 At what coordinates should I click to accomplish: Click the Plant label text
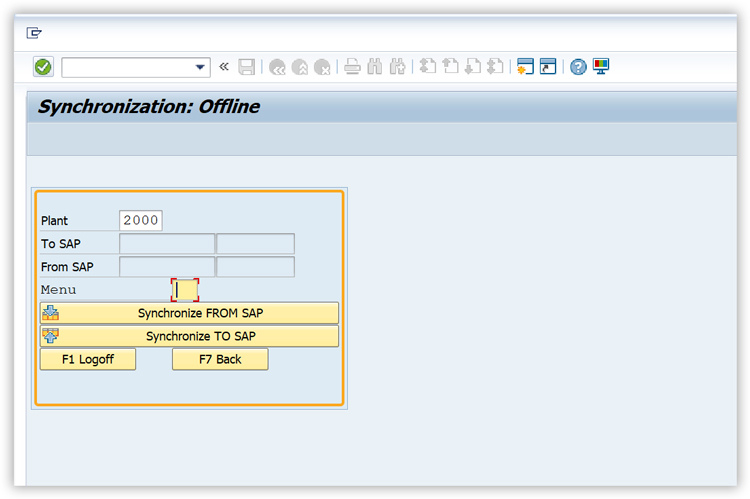pyautogui.click(x=55, y=221)
